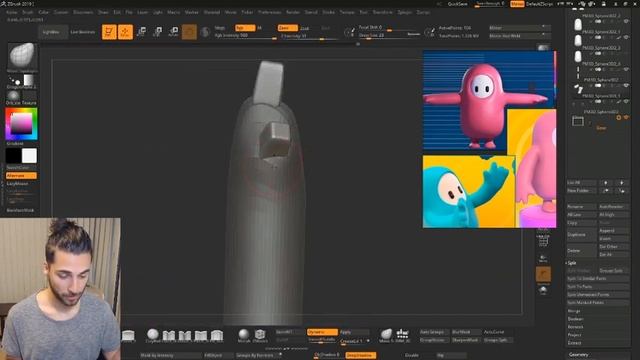Select the fourth trim brush icon

pyautogui.click(x=217, y=336)
